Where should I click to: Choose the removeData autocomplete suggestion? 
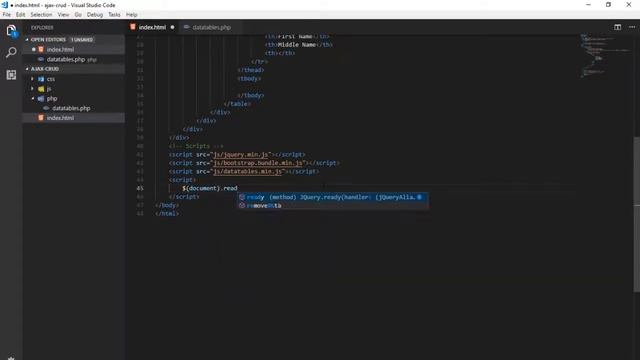tap(333, 205)
